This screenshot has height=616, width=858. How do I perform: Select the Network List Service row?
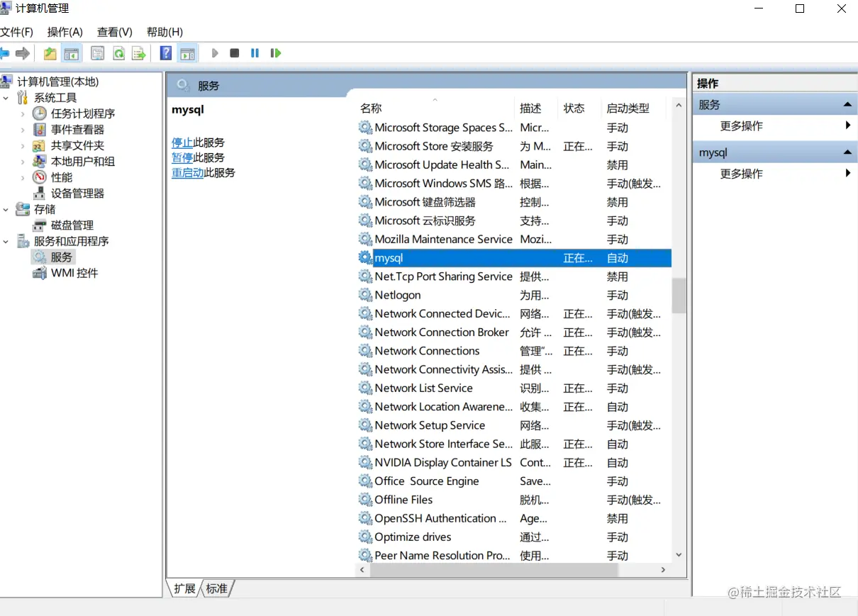[513, 388]
